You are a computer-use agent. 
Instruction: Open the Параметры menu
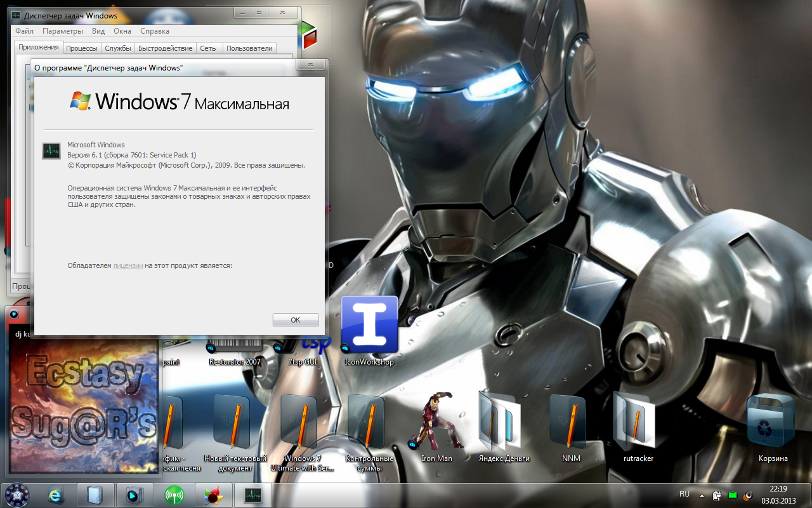63,31
